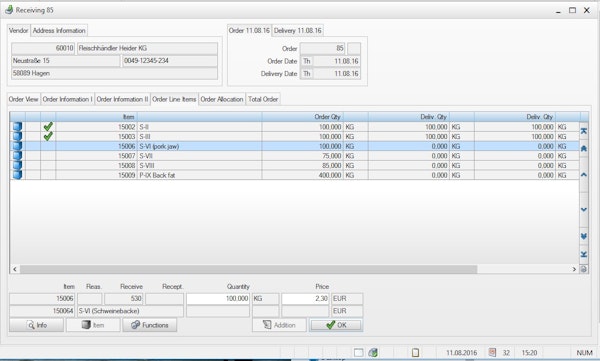Click the Functions button

coord(150,325)
